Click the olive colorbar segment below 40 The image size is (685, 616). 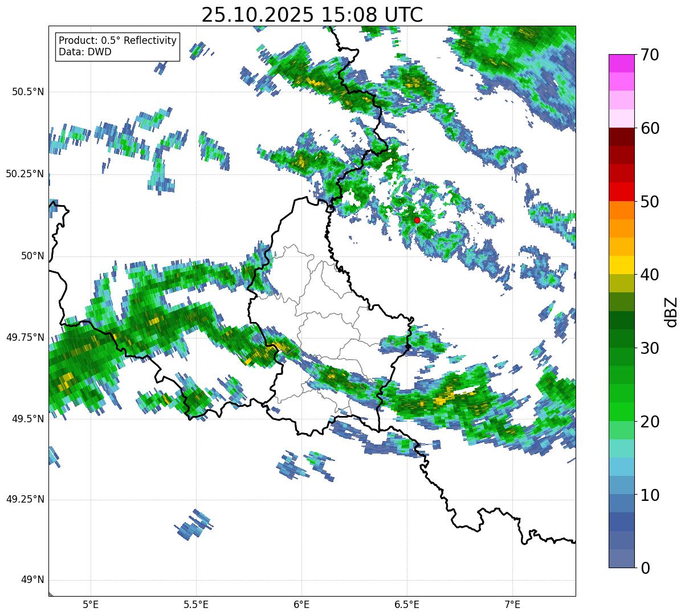621,284
